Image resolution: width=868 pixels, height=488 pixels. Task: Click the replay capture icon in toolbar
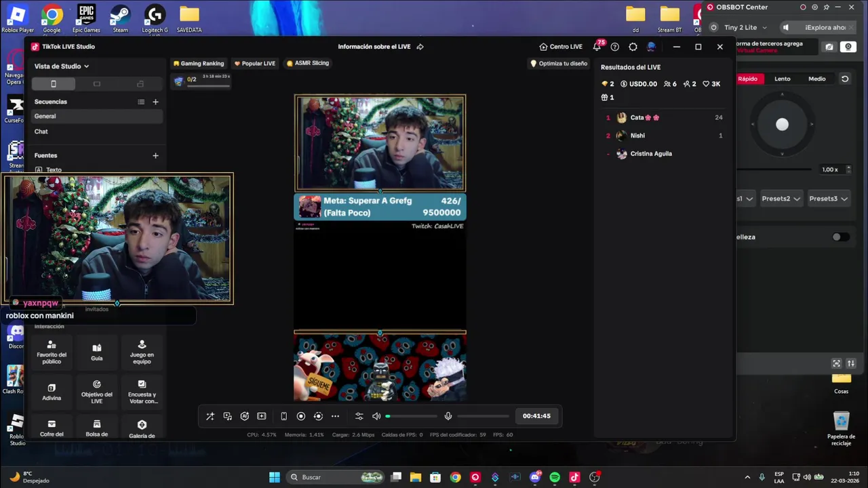coord(318,416)
